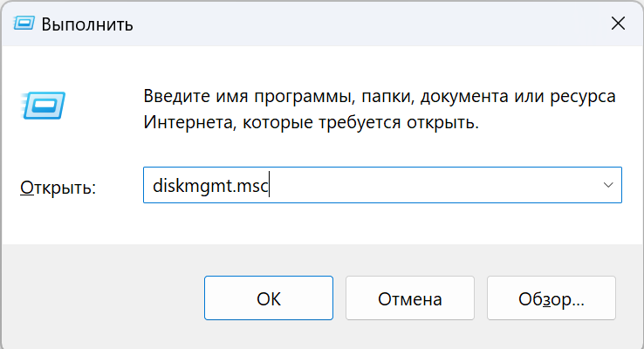Click the small Run icon in title bar

point(25,24)
